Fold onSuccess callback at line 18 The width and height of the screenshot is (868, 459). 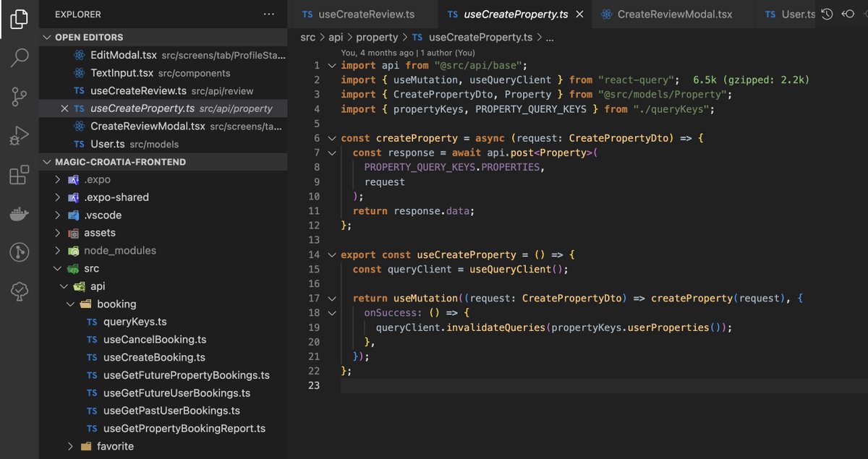(x=332, y=312)
